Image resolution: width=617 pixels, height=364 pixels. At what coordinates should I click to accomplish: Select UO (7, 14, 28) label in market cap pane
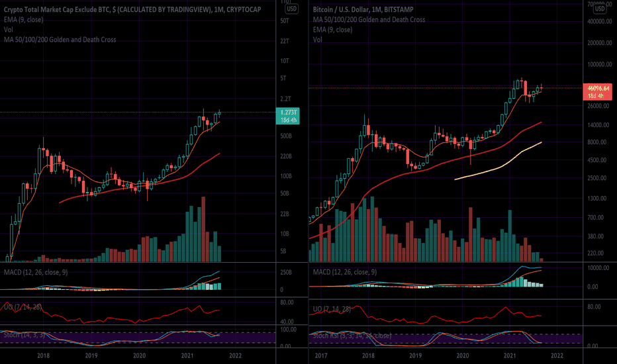point(23,307)
